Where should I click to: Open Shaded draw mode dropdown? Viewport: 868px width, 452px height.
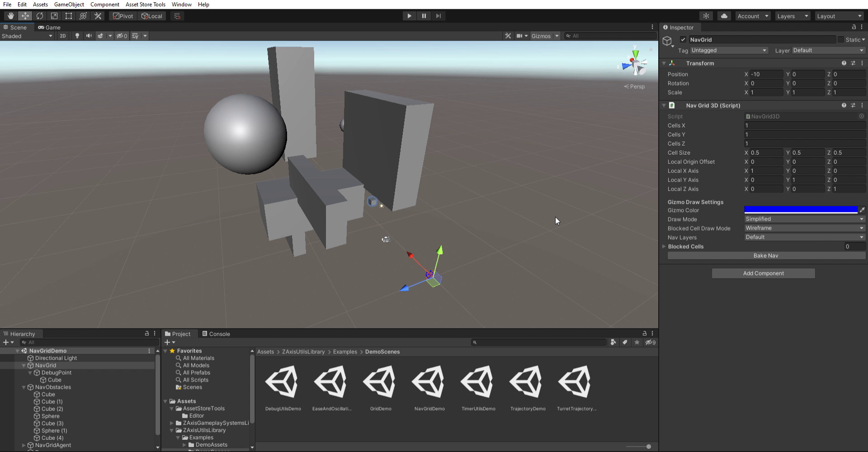coord(27,36)
